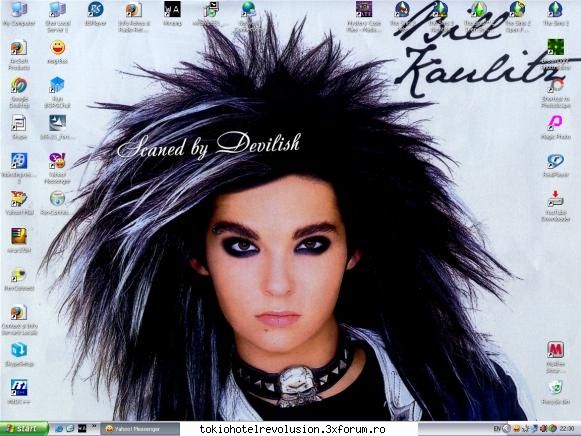
Task: Select the Recycle Bin icon
Action: [x=555, y=392]
